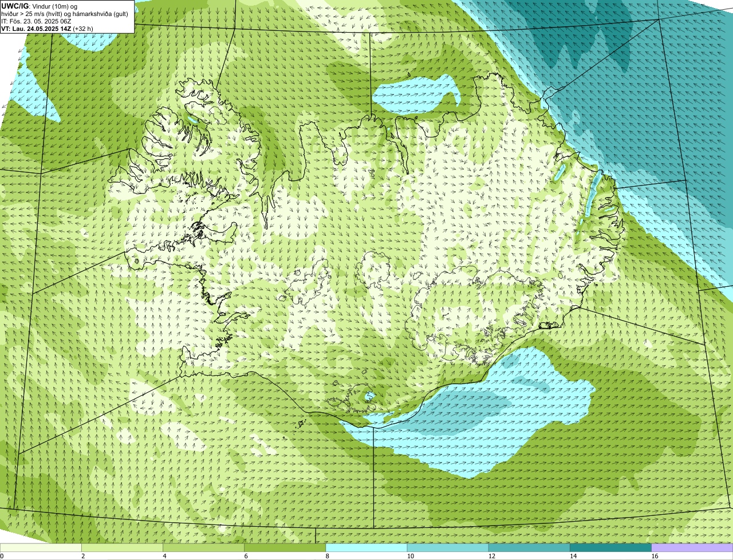The image size is (733, 560).
Task: Click the pale yellow 0–2 legend swatch
Action: click(x=41, y=548)
